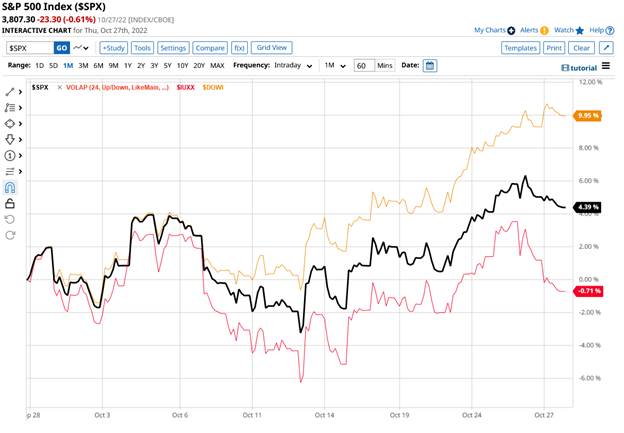Remove the VOLAP study with X
The image size is (624, 433).
[x=60, y=88]
